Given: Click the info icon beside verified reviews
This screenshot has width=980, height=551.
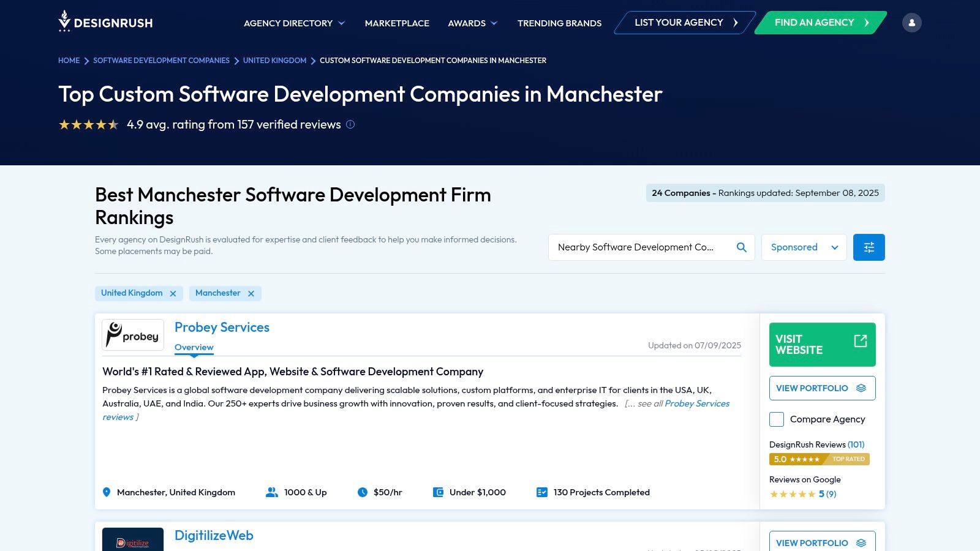Looking at the screenshot, I should coord(350,124).
